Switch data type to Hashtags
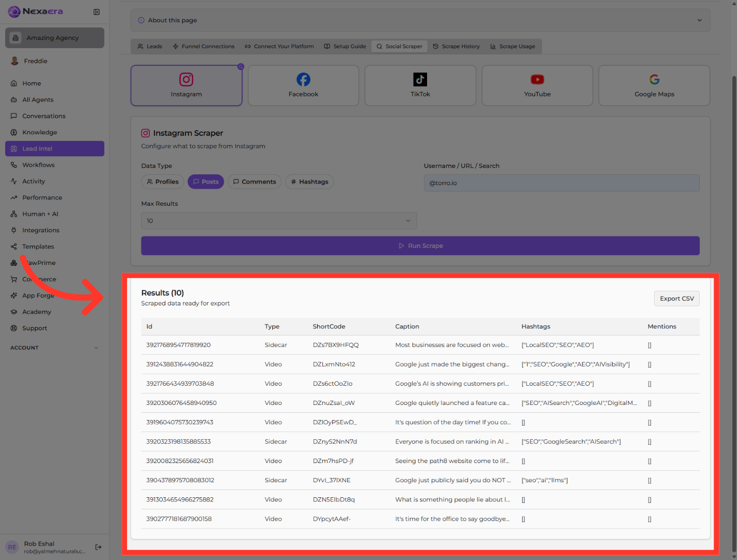The height and width of the screenshot is (560, 737). click(309, 182)
